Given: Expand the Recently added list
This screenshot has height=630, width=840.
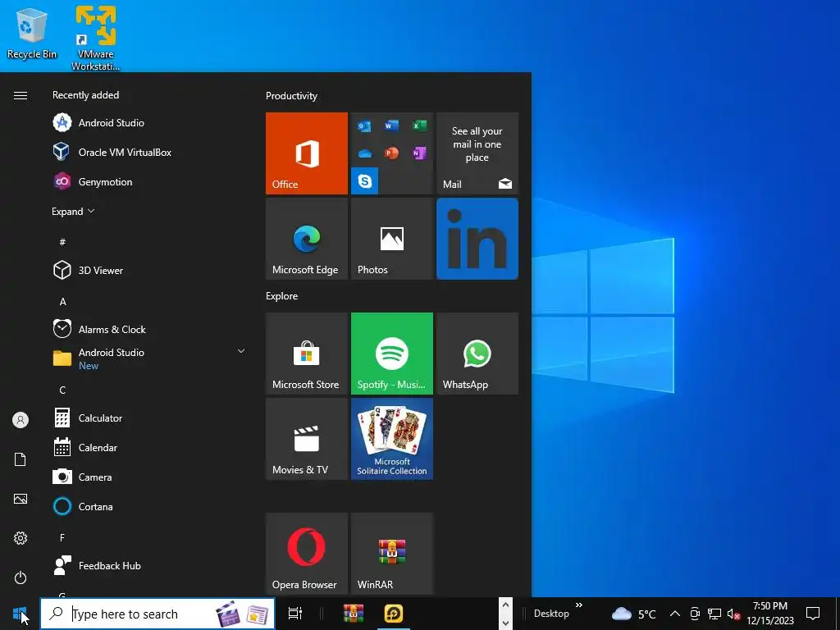Looking at the screenshot, I should (73, 211).
